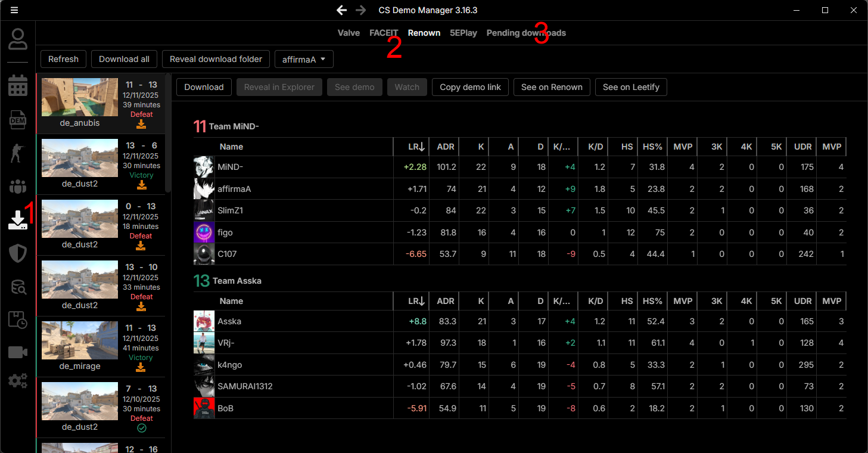Screen dimensions: 868x453
Task: Open the calendar icon in the sidebar
Action: coord(18,86)
